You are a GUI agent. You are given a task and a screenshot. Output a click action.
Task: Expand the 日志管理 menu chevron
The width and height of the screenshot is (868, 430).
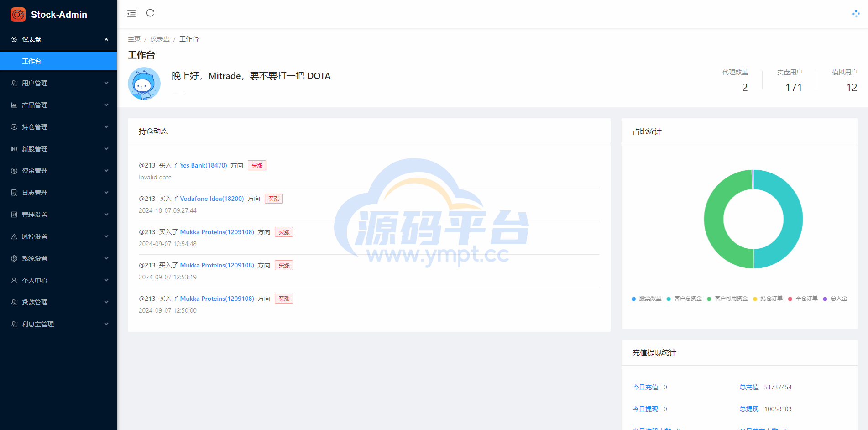[106, 193]
